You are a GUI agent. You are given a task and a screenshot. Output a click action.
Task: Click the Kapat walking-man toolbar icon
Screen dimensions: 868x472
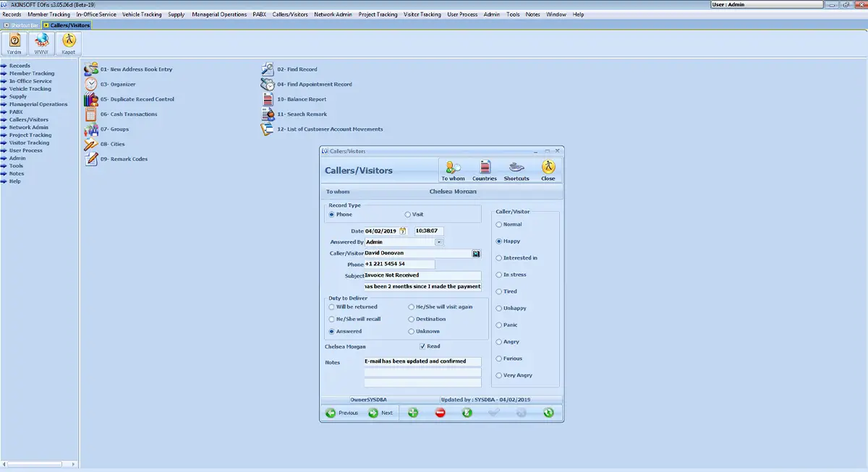[x=68, y=43]
